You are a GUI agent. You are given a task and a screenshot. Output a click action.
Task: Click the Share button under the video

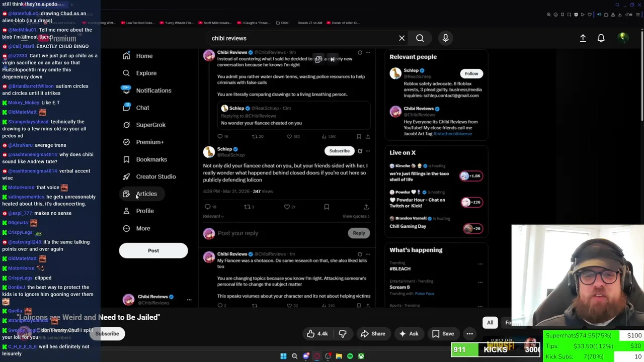click(x=373, y=333)
